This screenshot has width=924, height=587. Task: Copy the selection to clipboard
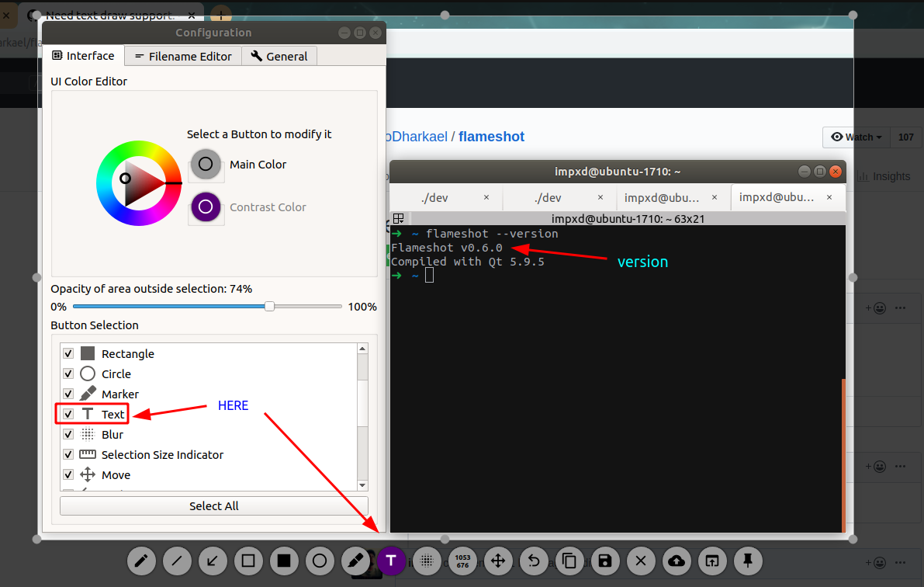click(569, 561)
